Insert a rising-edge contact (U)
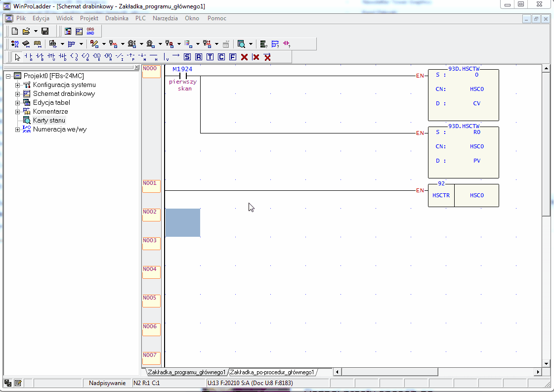 click(51, 57)
